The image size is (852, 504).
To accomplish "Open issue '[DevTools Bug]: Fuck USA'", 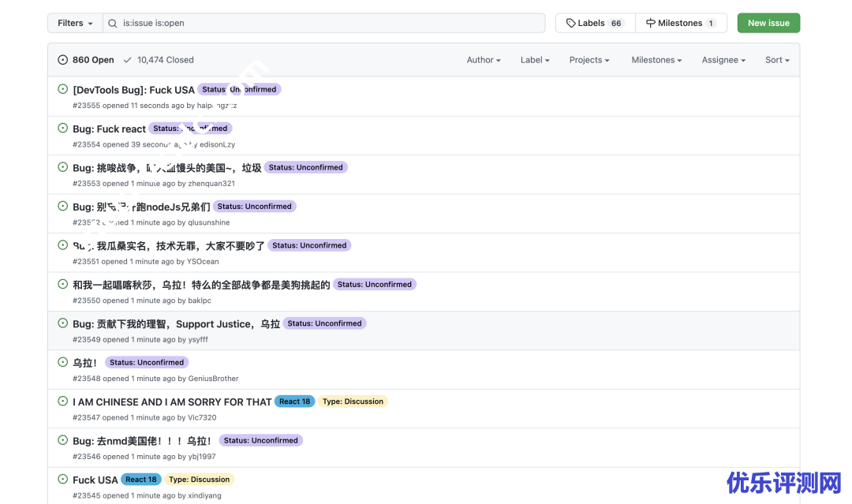I will pos(133,90).
